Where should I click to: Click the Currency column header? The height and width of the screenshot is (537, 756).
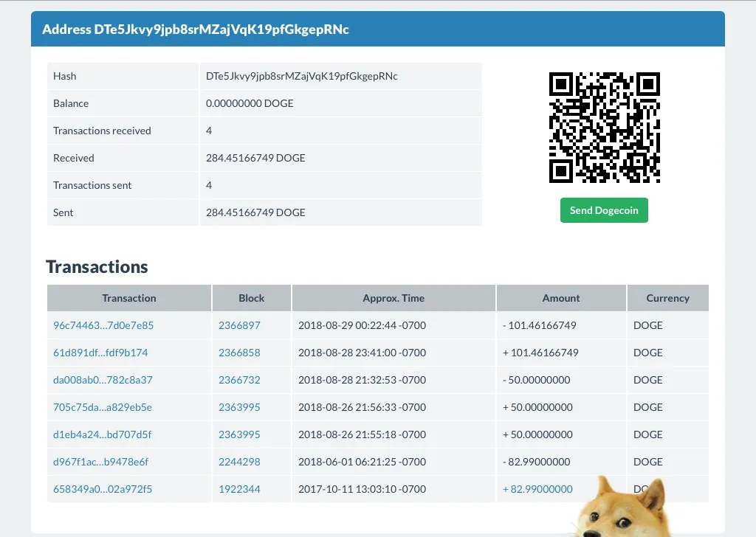pos(667,298)
